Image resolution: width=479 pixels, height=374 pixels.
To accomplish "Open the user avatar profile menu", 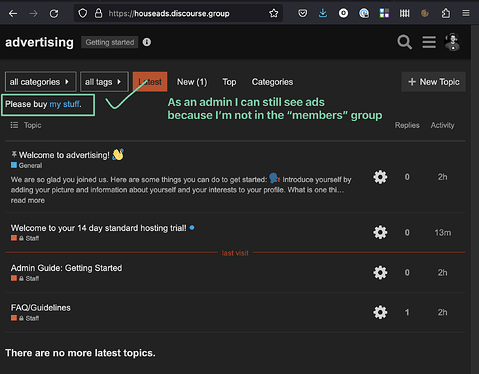I will (453, 42).
